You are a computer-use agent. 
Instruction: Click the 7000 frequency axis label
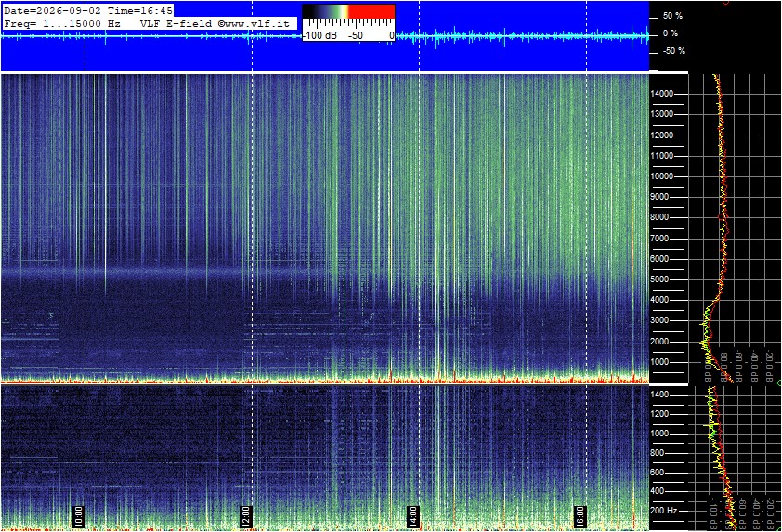coord(659,239)
